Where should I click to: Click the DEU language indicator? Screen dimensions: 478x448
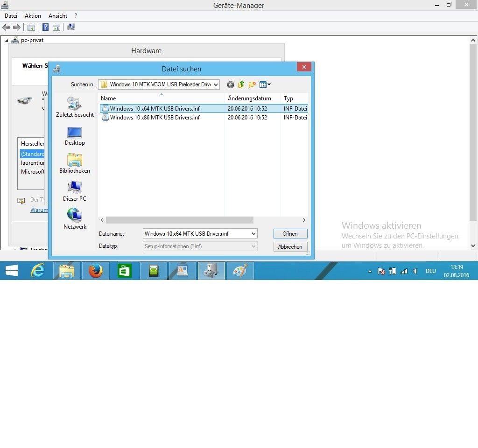pyautogui.click(x=431, y=271)
